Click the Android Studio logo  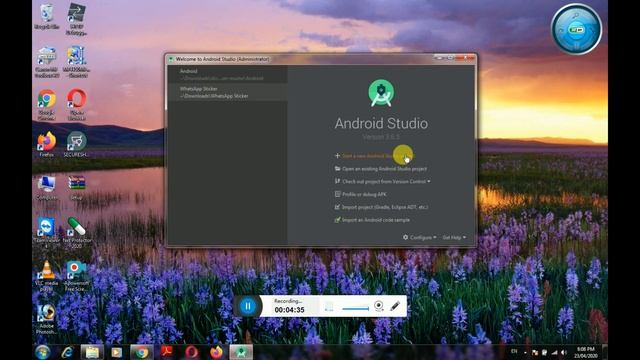[381, 93]
